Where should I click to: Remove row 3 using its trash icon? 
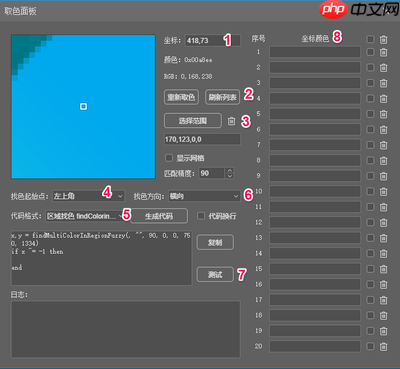pos(383,83)
